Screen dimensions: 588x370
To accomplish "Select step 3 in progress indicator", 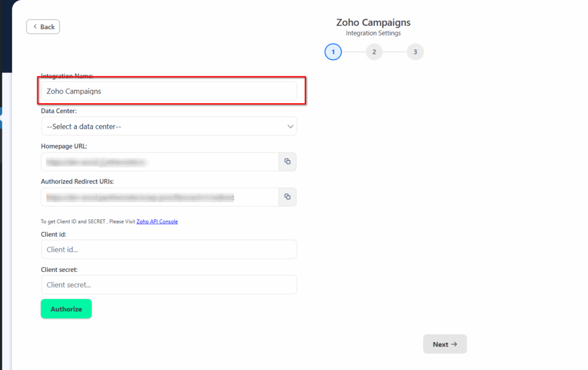I will click(x=416, y=52).
